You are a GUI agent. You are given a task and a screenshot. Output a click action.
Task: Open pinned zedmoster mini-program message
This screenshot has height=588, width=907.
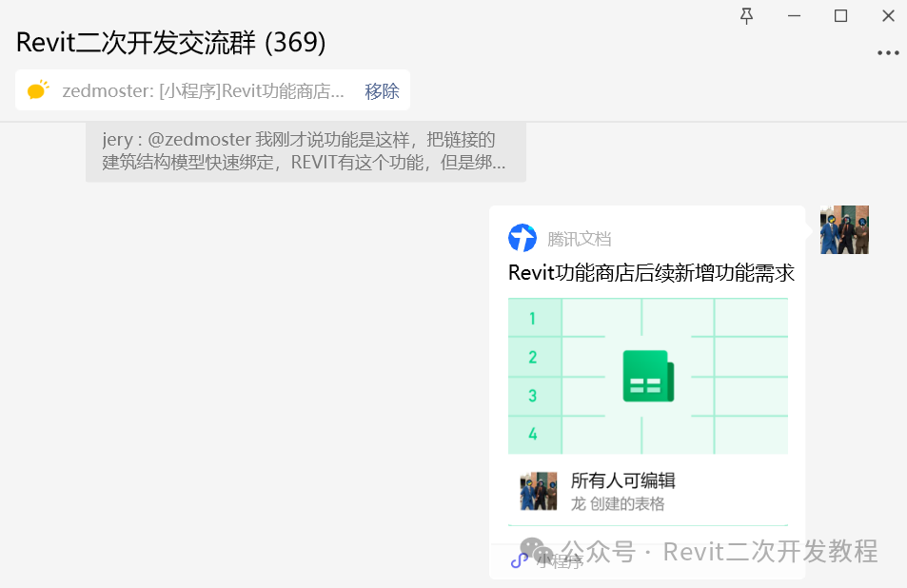tap(203, 90)
